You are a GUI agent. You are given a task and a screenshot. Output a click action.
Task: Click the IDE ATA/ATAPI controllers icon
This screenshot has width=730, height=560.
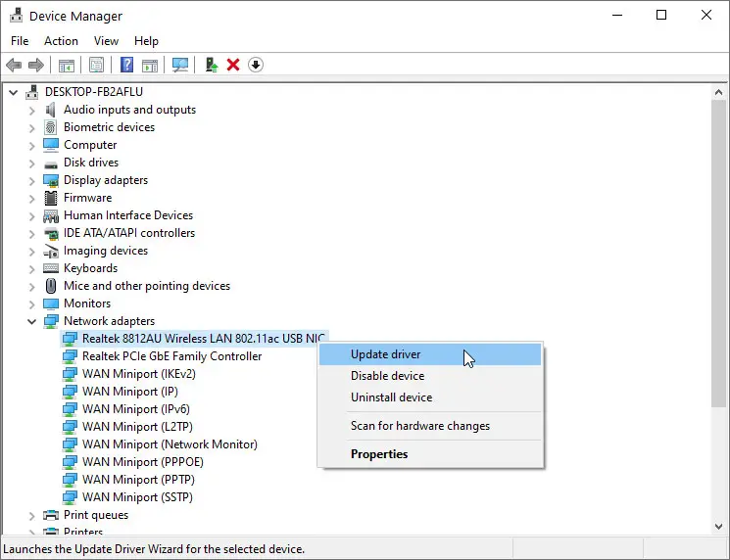pyautogui.click(x=51, y=233)
